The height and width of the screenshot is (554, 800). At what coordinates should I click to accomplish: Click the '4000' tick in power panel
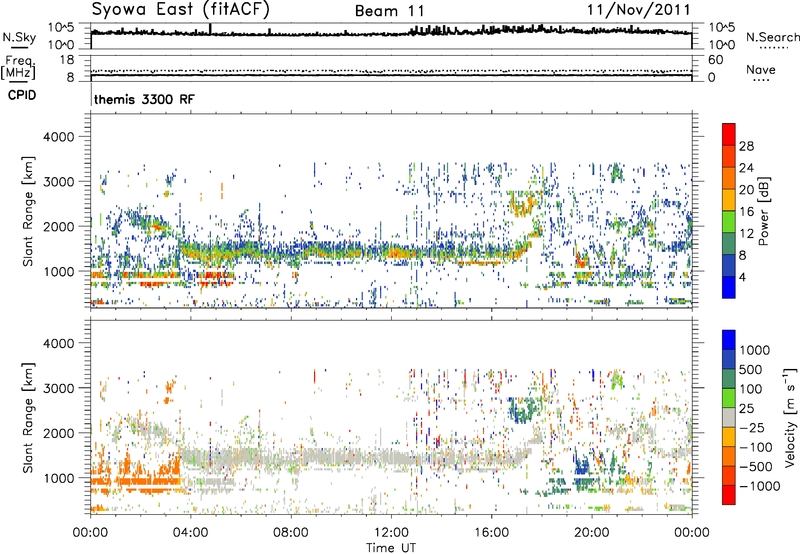pyautogui.click(x=58, y=137)
